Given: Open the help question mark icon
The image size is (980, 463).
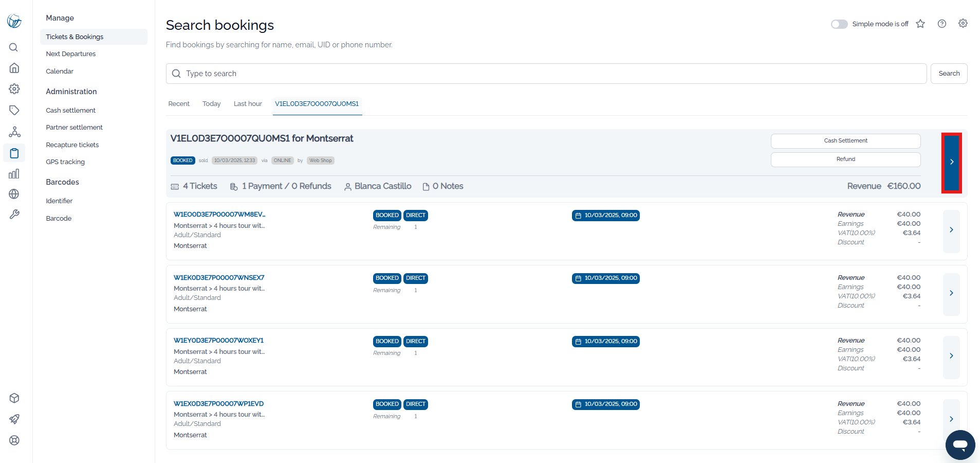Looking at the screenshot, I should click(x=942, y=24).
